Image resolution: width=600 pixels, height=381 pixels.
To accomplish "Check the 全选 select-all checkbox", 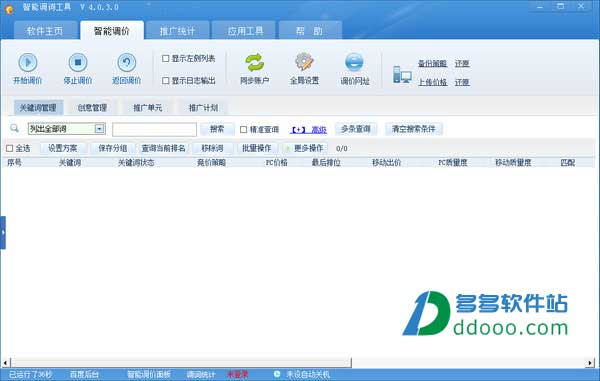I will (10, 148).
